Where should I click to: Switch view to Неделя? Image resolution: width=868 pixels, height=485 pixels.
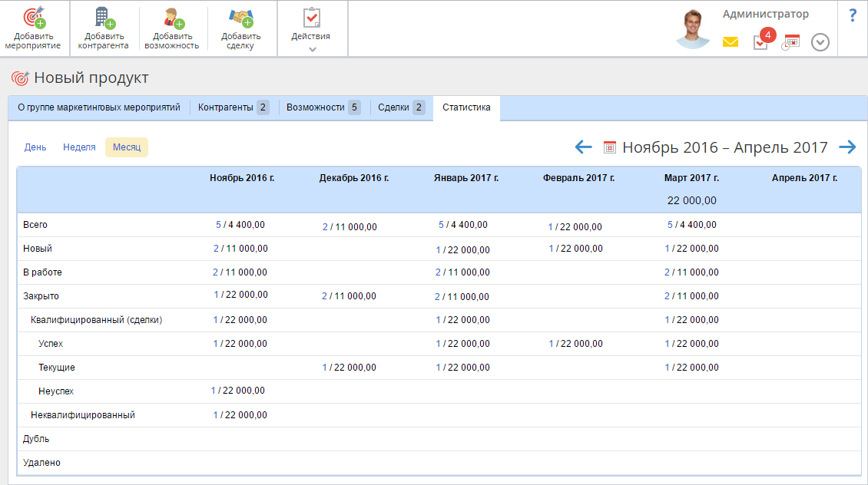tap(79, 147)
